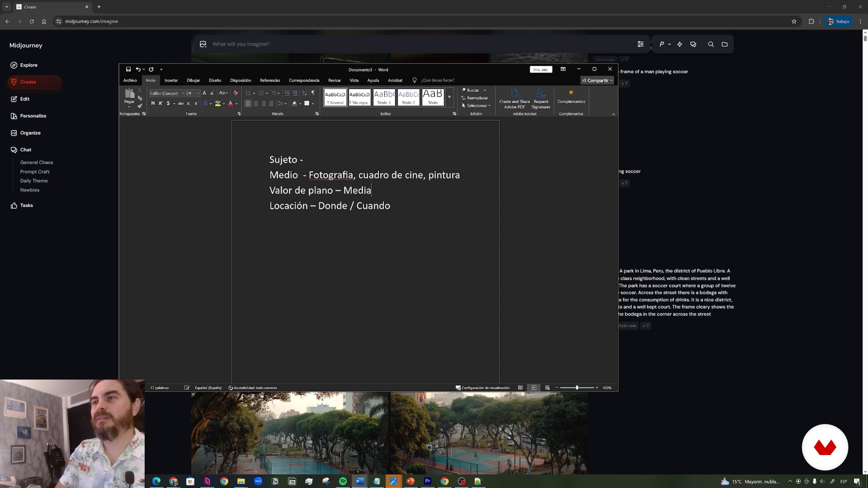Center align the paragraph
The height and width of the screenshot is (488, 868).
pyautogui.click(x=256, y=103)
